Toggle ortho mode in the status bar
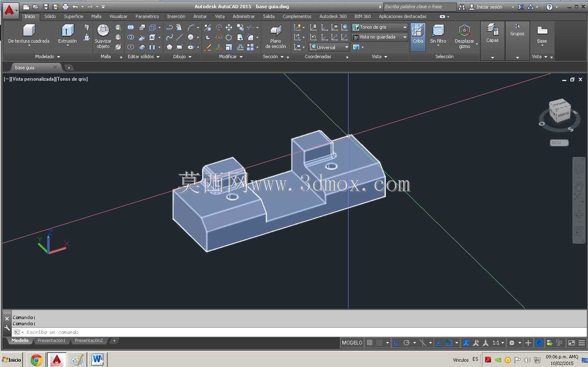588x367 pixels. pyautogui.click(x=396, y=343)
